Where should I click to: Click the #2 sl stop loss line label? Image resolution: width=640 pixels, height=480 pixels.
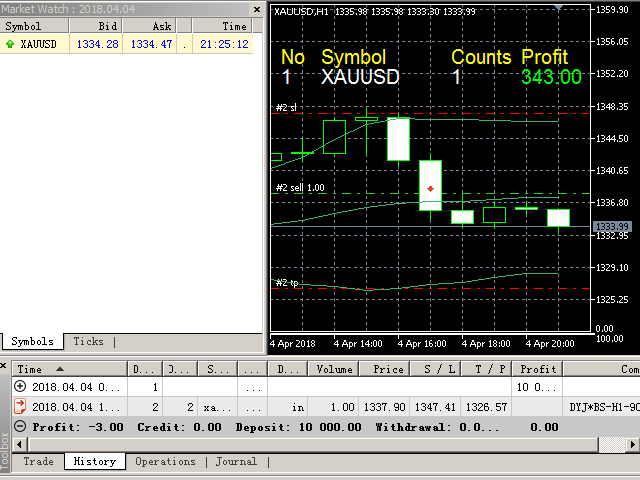(x=286, y=107)
